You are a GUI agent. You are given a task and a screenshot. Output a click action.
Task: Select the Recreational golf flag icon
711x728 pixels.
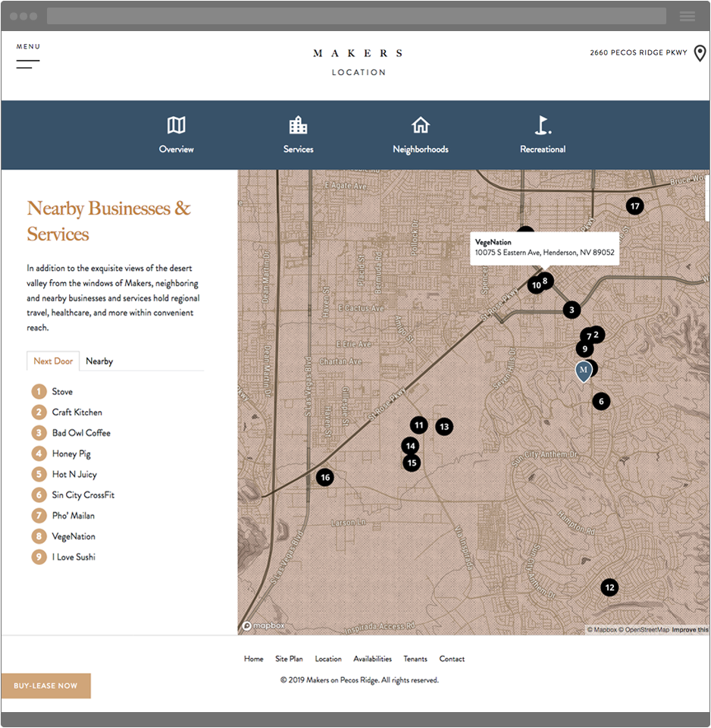(543, 125)
